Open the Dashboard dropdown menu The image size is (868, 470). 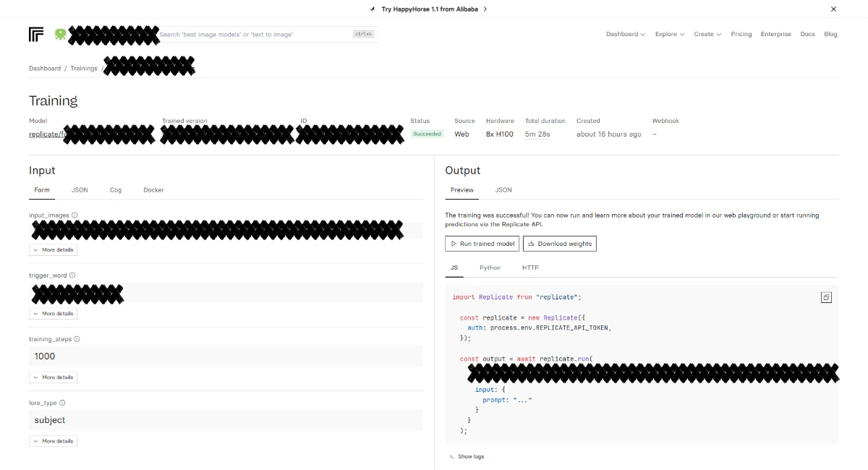click(626, 34)
